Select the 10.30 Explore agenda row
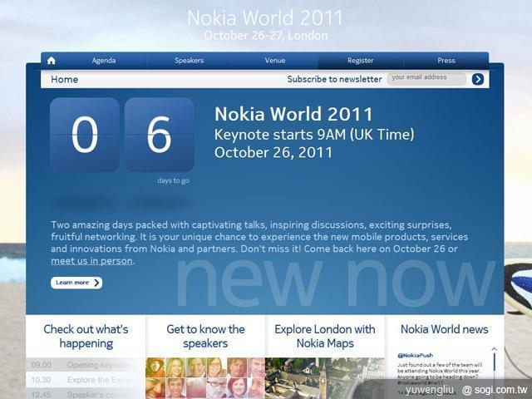 [86, 380]
